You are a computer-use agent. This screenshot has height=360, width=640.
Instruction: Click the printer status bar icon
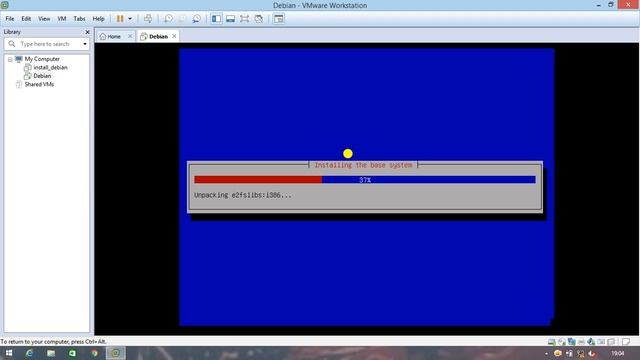point(582,342)
